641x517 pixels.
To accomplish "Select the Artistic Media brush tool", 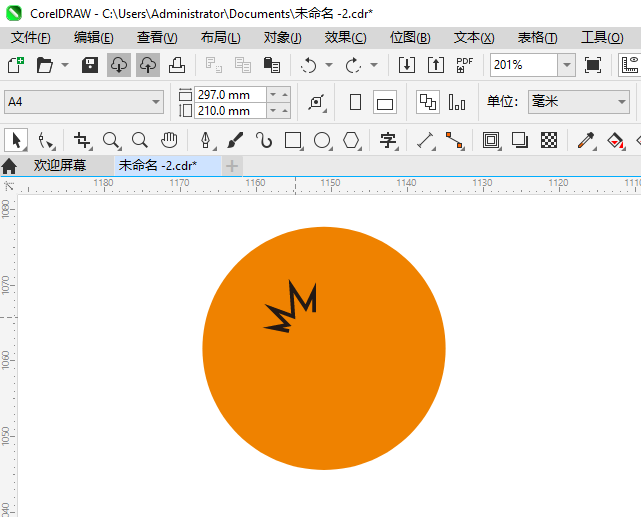I will point(235,141).
